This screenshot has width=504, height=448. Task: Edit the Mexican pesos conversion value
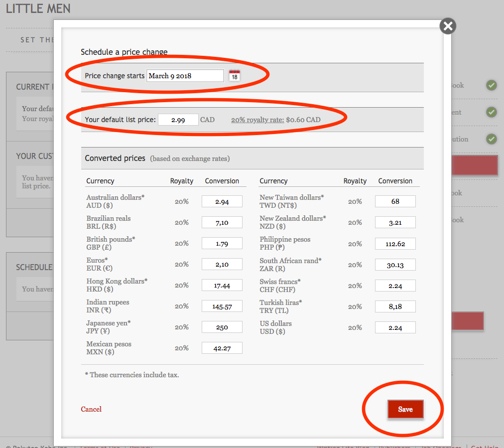222,348
